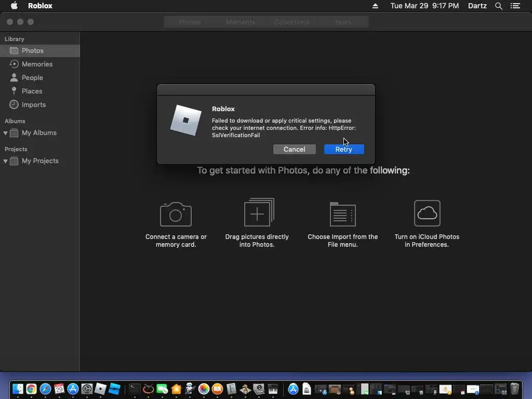Viewport: 532px width, 399px height.
Task: Click 'Choose Import from the File menu.' caption
Action: [343, 241]
